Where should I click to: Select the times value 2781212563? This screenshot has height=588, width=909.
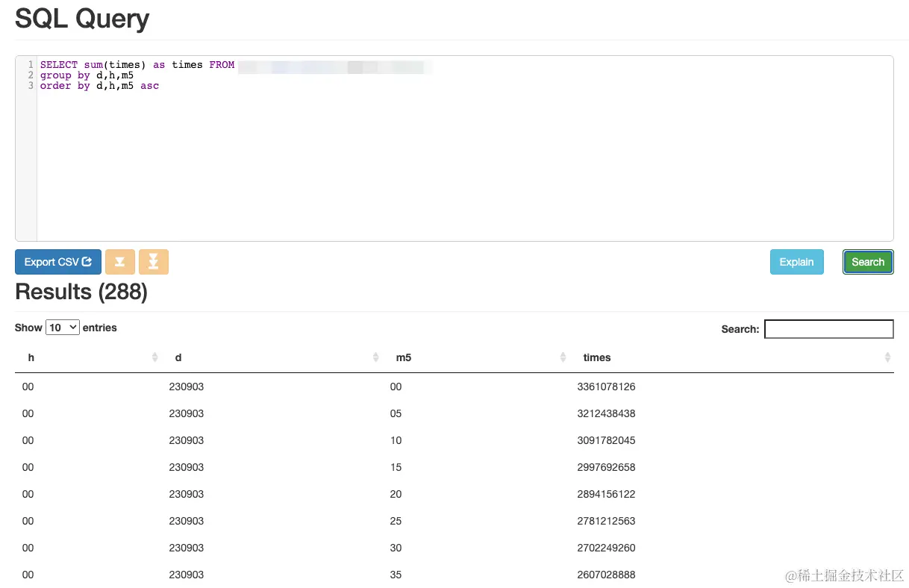(x=606, y=521)
